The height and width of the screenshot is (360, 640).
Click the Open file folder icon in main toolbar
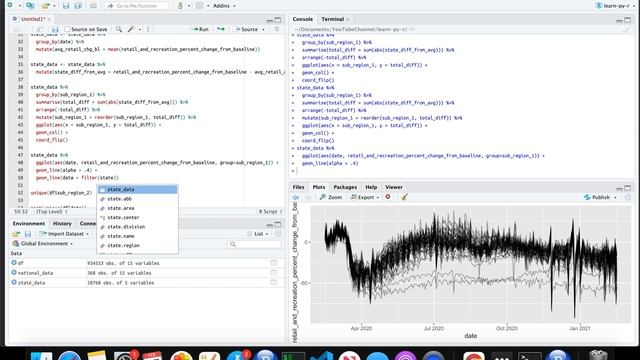(46, 6)
